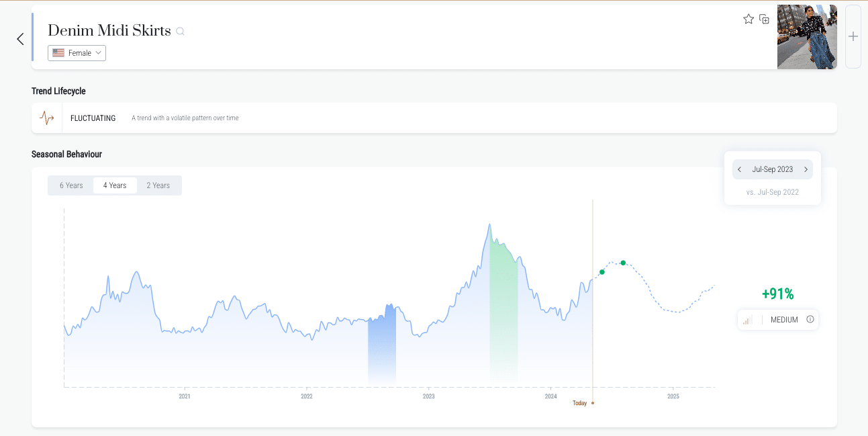This screenshot has height=436, width=868.
Task: Click the info icon next to MEDIUM
Action: (x=810, y=320)
